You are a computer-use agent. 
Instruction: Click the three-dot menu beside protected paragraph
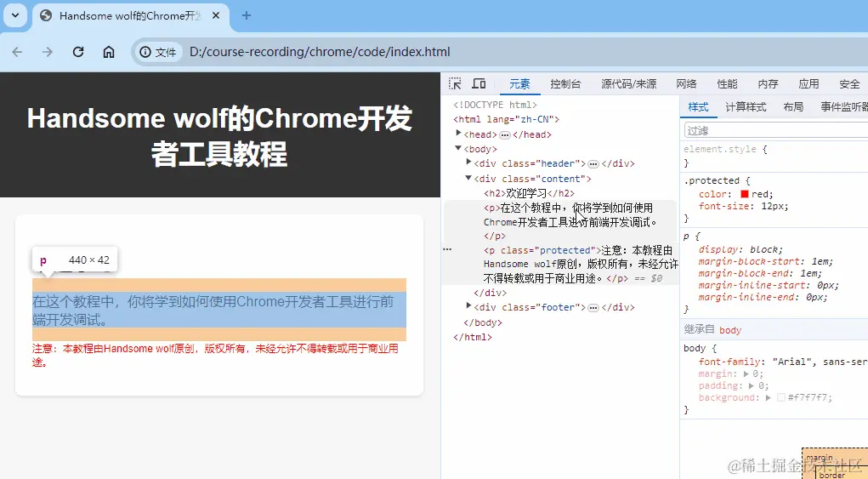click(447, 250)
